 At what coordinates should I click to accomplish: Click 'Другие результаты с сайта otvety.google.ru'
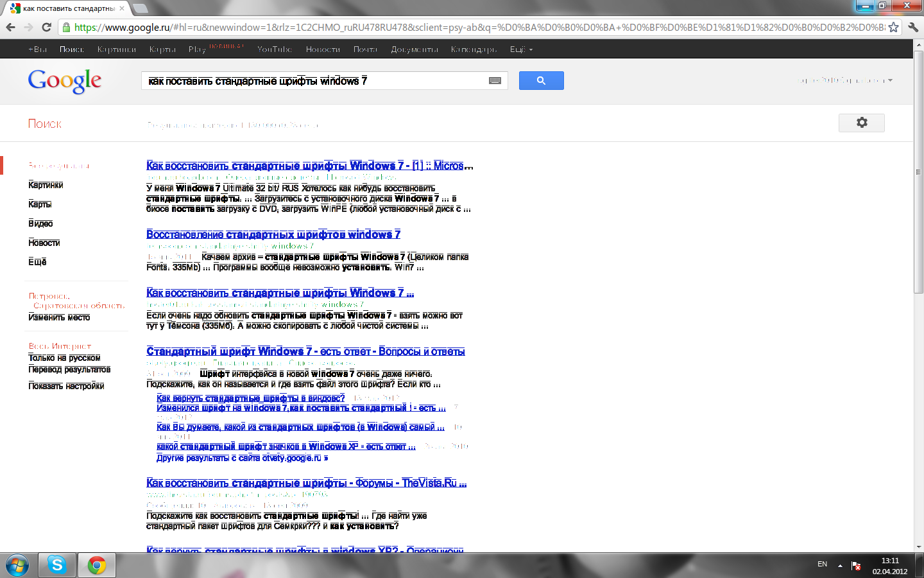243,458
